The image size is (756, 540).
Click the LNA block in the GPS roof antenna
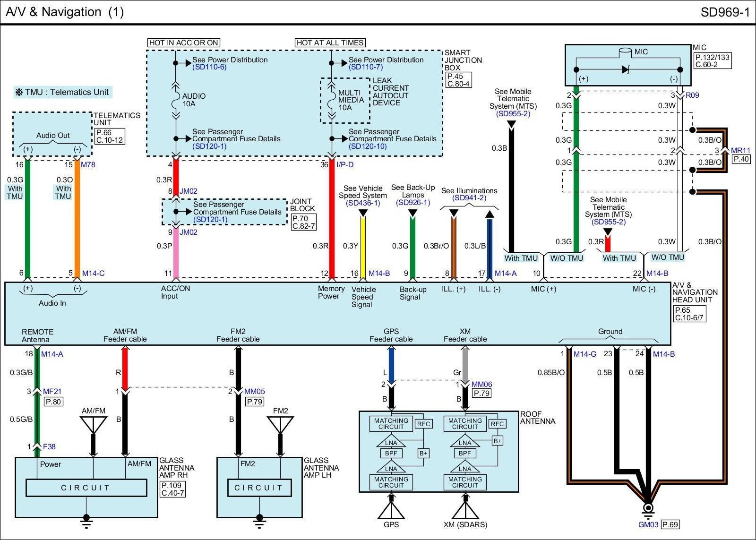coord(391,443)
